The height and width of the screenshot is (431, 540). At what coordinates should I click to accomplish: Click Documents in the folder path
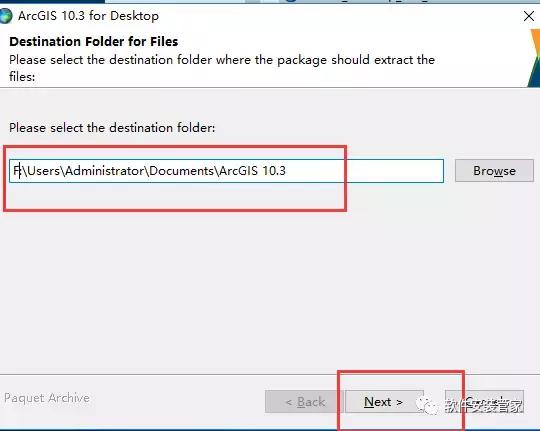181,171
